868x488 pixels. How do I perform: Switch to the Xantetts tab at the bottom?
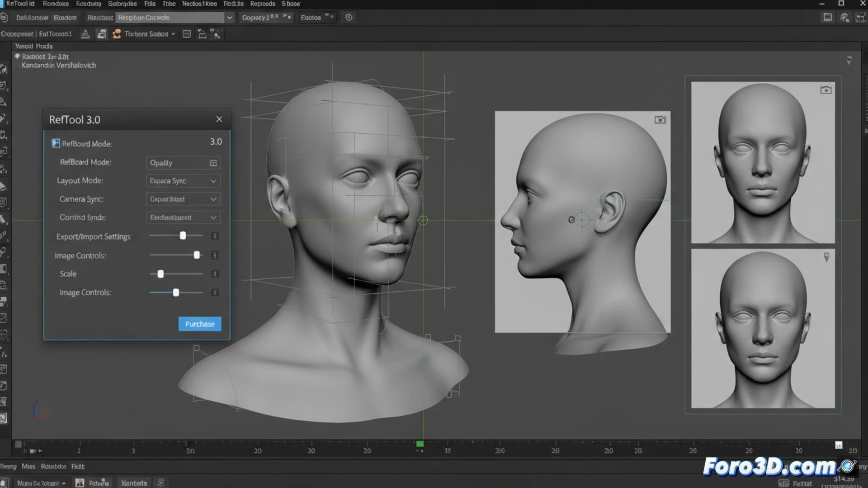134,483
